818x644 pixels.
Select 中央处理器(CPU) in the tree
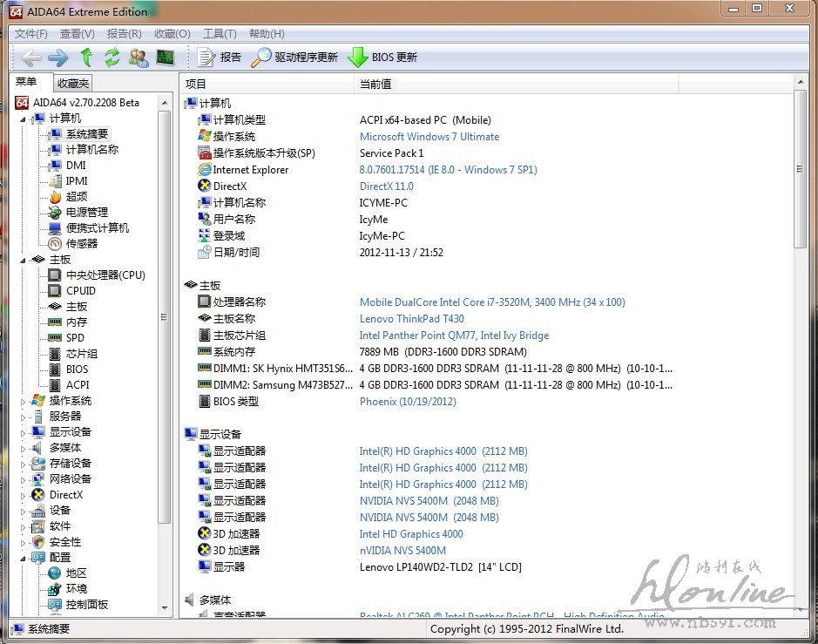105,275
